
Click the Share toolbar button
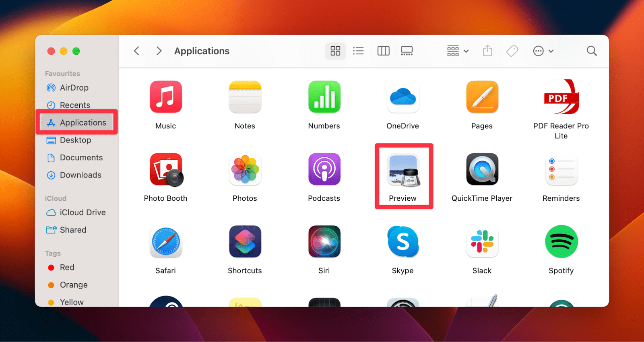coord(487,51)
